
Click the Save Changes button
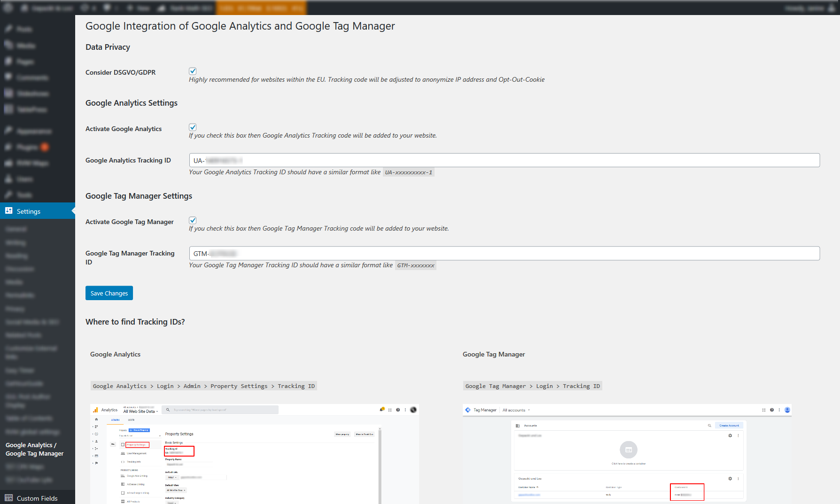109,293
